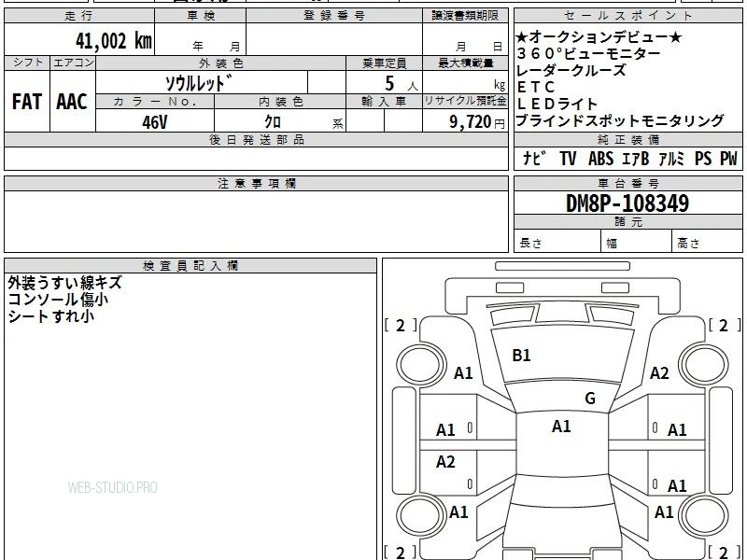Select the 長さ dimension label
747x560 pixels.
pyautogui.click(x=530, y=244)
